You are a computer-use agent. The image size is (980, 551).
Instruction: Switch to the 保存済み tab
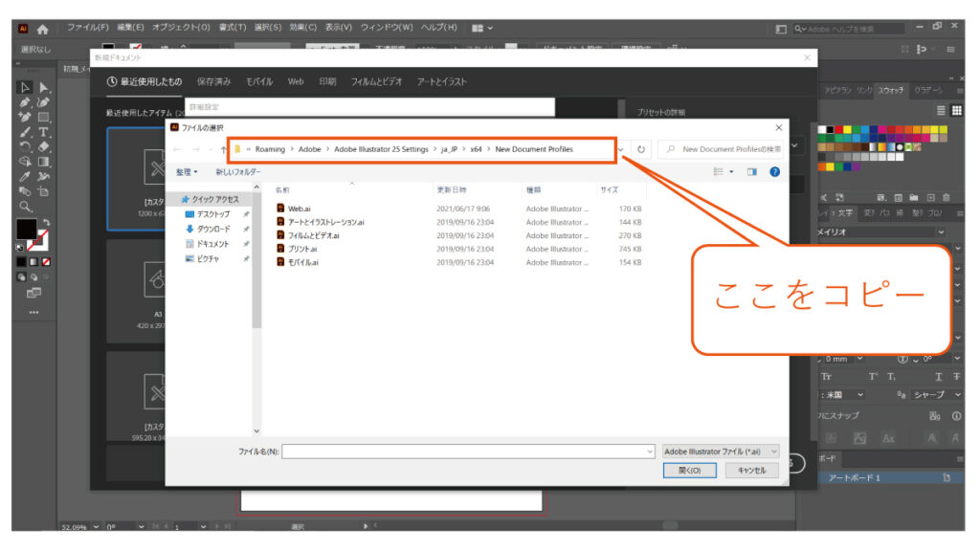213,82
